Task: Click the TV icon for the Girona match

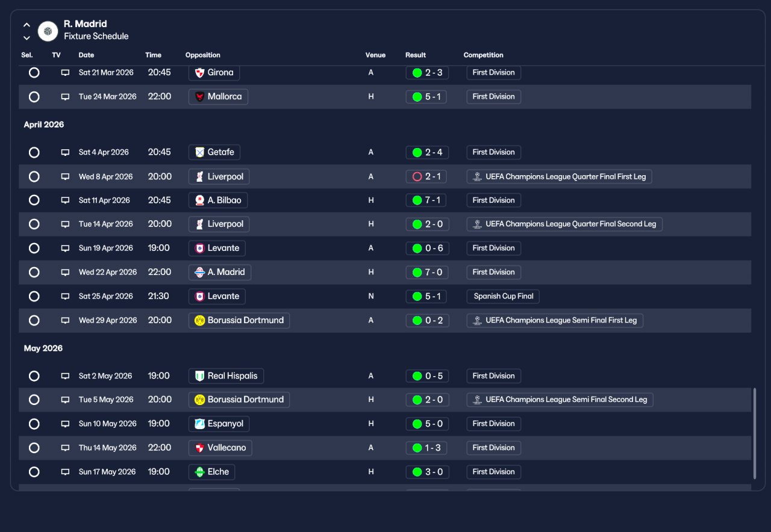Action: [65, 73]
